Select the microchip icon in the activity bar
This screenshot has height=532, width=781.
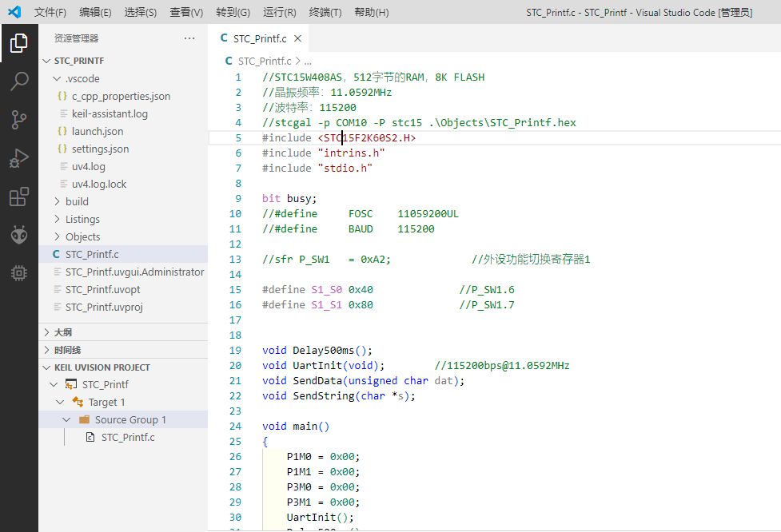coord(19,272)
